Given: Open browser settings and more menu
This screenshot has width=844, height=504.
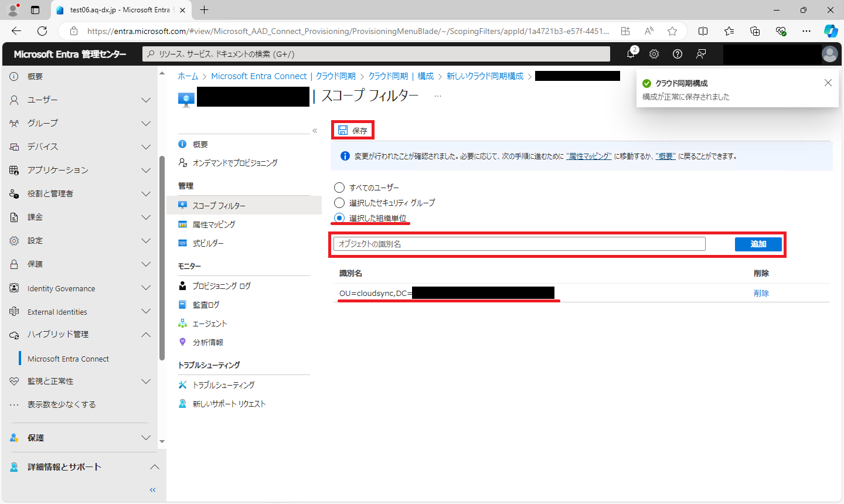Looking at the screenshot, I should 806,31.
